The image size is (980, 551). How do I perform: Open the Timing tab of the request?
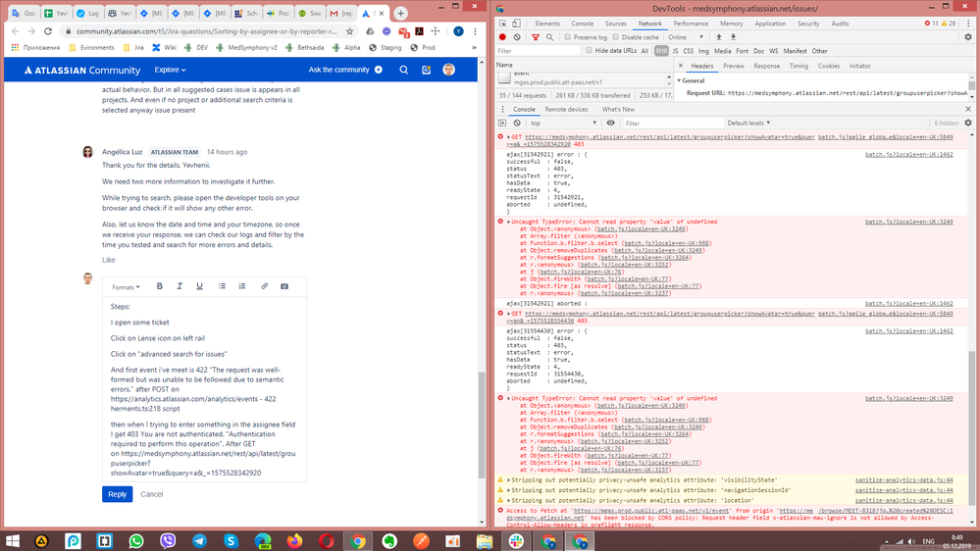(799, 66)
